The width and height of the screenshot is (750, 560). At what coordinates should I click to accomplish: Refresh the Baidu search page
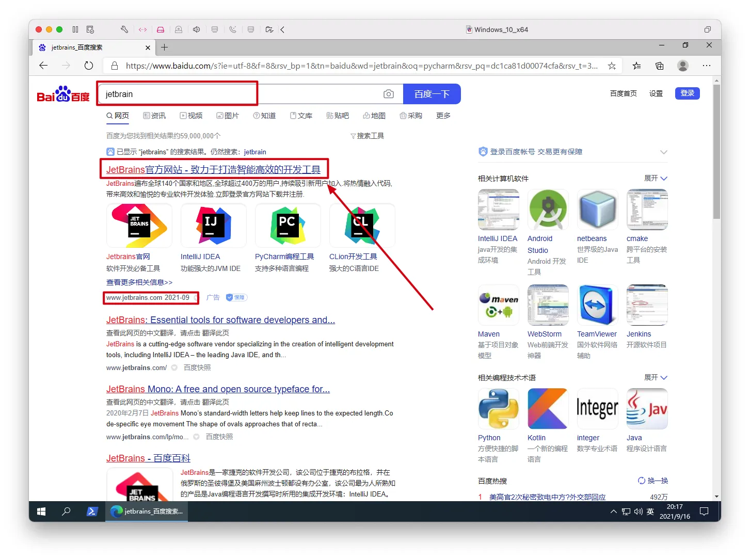pos(89,66)
